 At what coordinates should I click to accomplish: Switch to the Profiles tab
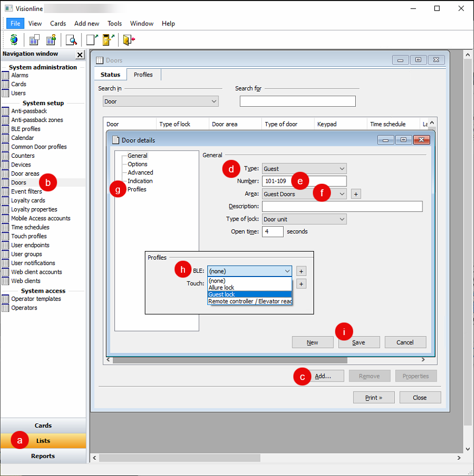pyautogui.click(x=143, y=75)
